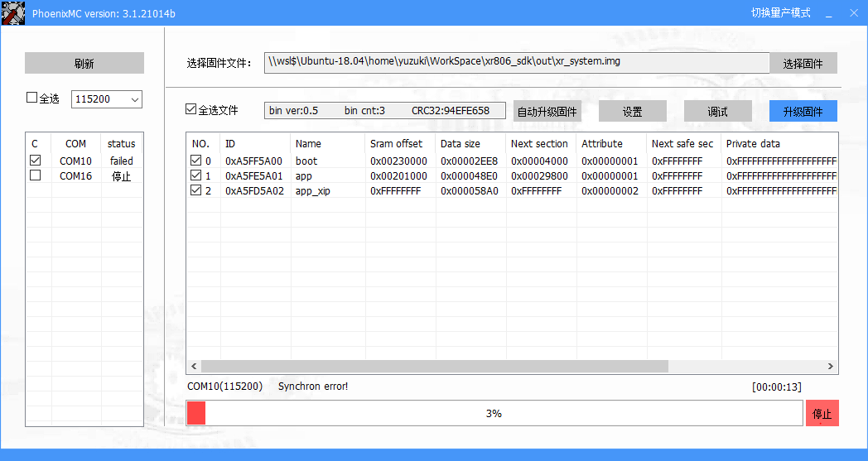
Task: Click the PhoenixMC app logo icon
Action: pyautogui.click(x=12, y=12)
